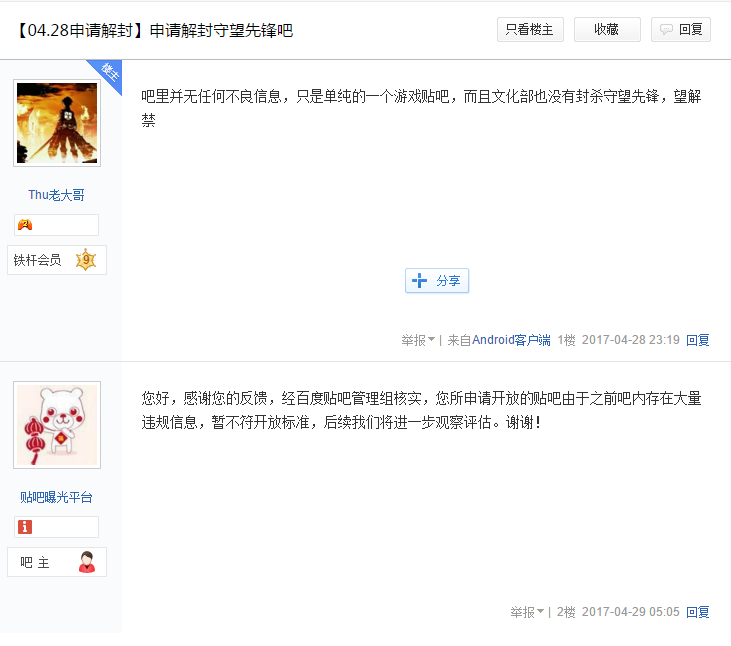Click 回复 on the 1楼 post

pos(697,340)
